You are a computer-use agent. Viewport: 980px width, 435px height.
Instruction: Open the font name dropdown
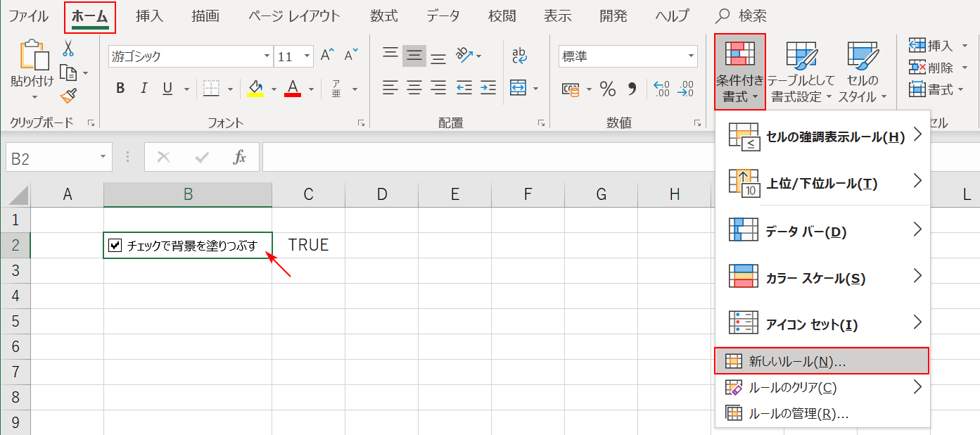(266, 55)
